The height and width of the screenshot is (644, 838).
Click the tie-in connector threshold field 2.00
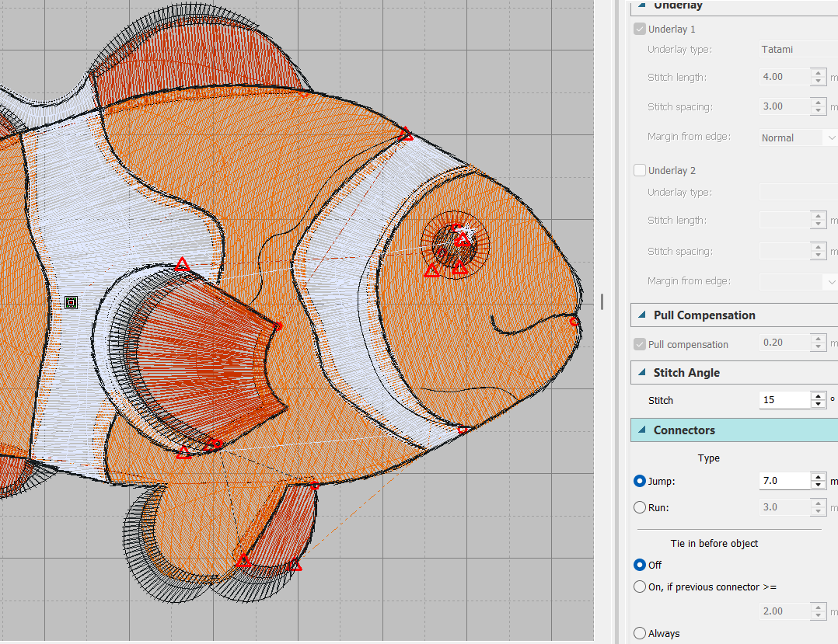click(784, 611)
